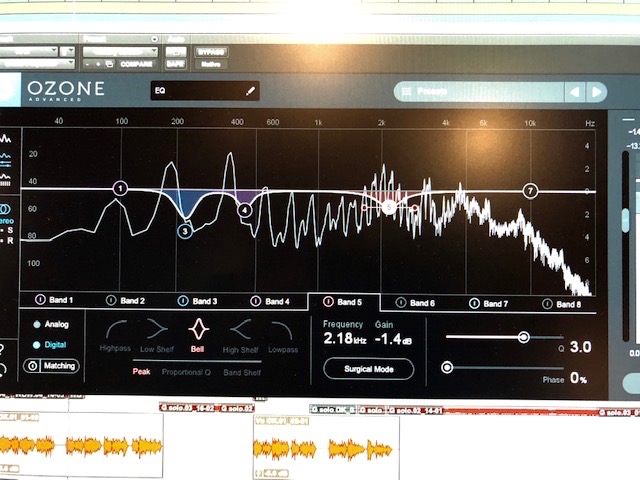
Task: Select the bottom spectrum-with-bars icon in the left sidebar
Action: (5, 180)
